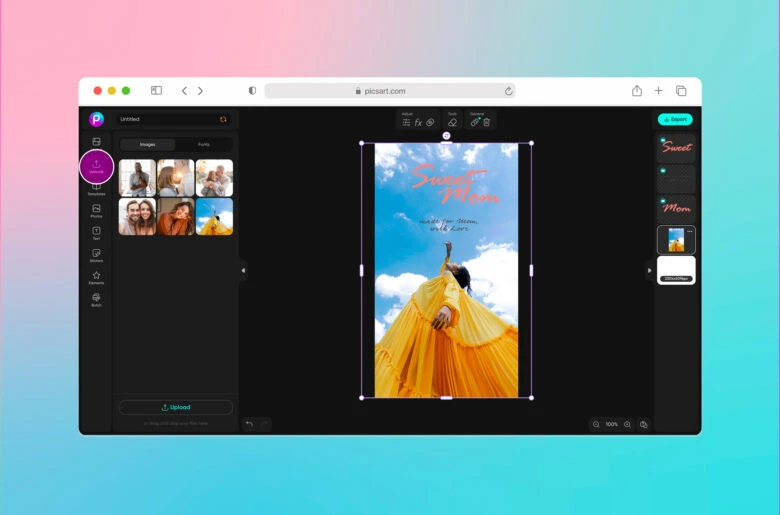Open the Elements panel
This screenshot has height=515, width=780.
96,276
